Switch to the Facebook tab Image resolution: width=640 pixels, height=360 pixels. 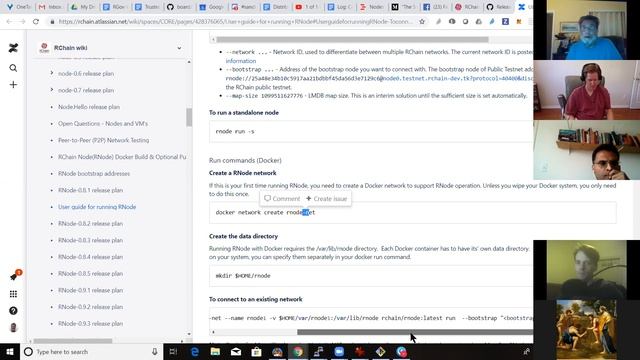pyautogui.click(x=435, y=7)
